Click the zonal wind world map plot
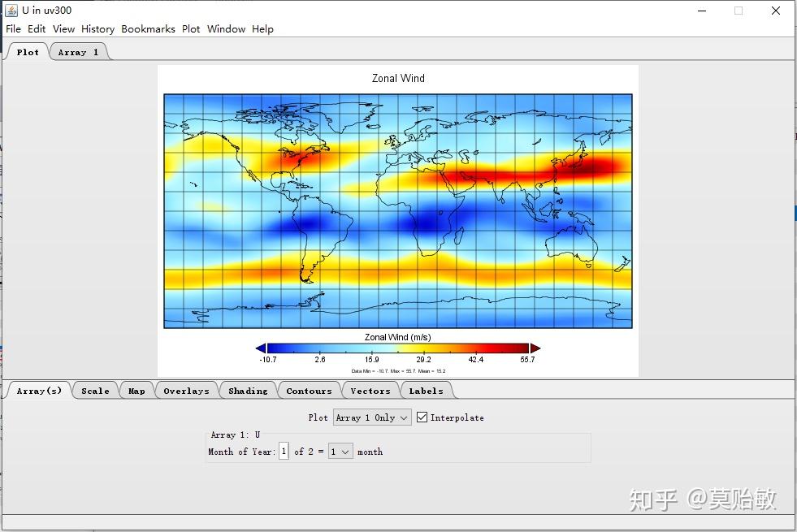Viewport: 797px width, 532px height. (x=398, y=211)
